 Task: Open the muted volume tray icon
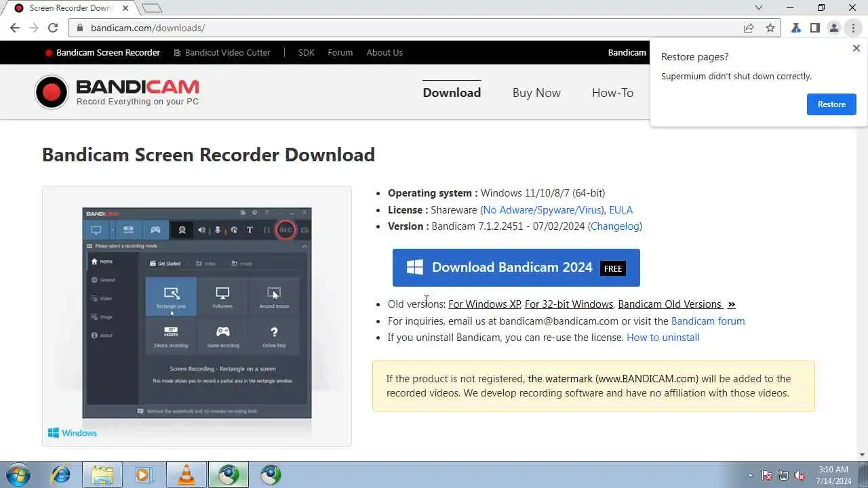pyautogui.click(x=800, y=475)
